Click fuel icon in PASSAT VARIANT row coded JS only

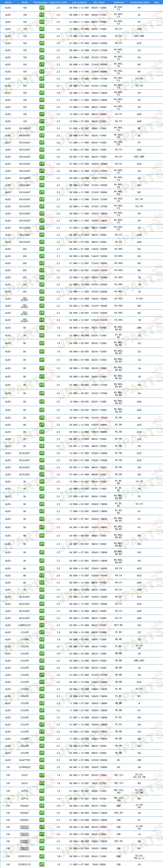pyautogui.click(x=42, y=834)
